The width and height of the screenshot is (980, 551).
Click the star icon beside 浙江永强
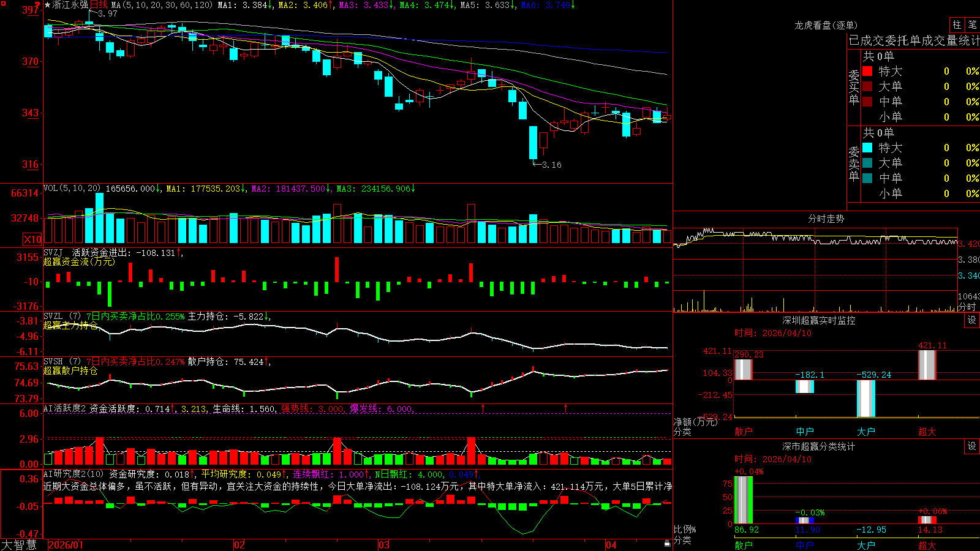pyautogui.click(x=47, y=5)
